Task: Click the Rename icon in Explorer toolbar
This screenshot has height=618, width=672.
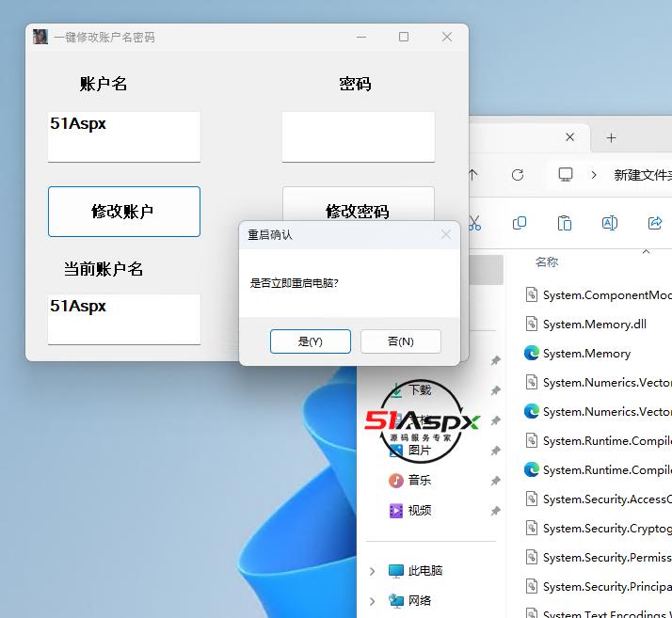Action: (x=610, y=223)
